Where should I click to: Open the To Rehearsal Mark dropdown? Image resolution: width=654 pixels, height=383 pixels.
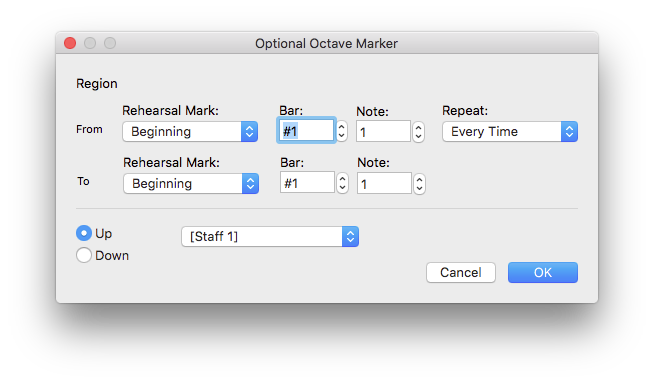pyautogui.click(x=191, y=184)
